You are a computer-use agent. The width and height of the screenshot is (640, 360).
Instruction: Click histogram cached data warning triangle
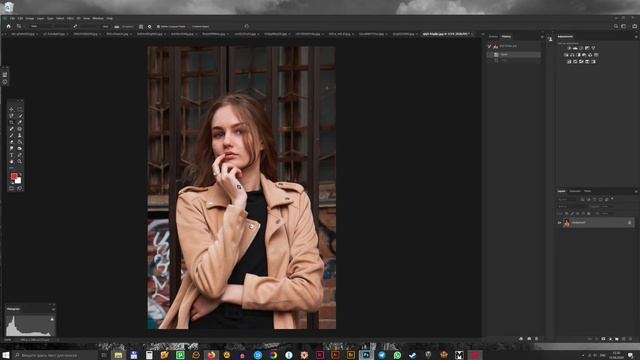[x=52, y=319]
